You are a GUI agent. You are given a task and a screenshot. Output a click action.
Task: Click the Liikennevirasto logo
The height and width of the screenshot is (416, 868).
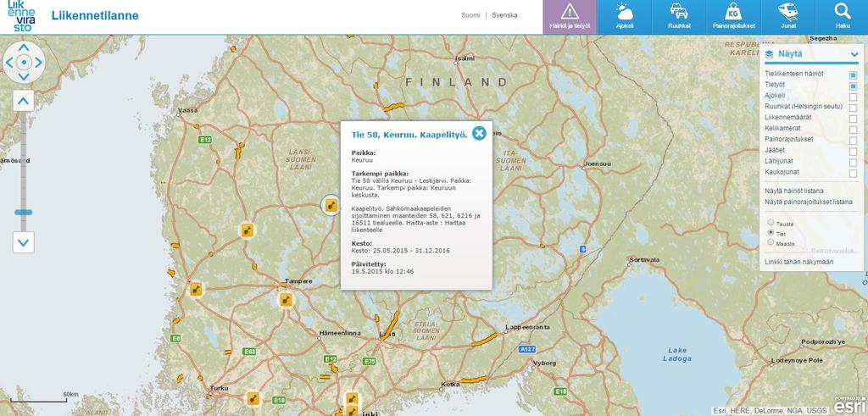click(21, 16)
